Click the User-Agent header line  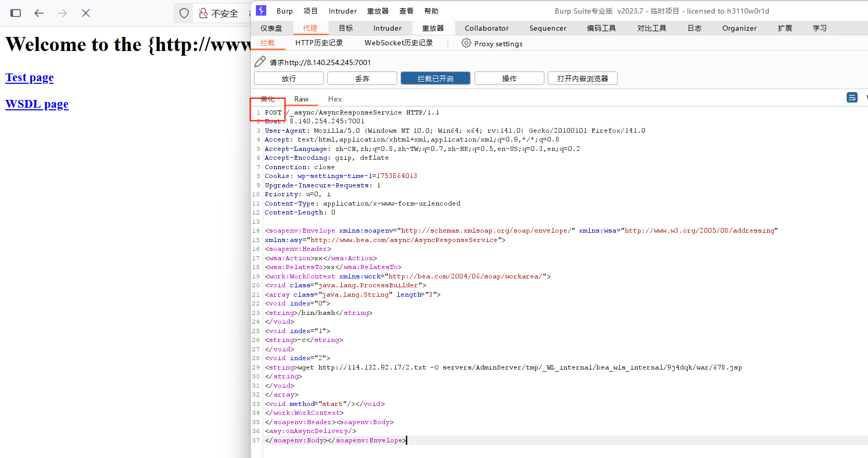click(x=455, y=131)
